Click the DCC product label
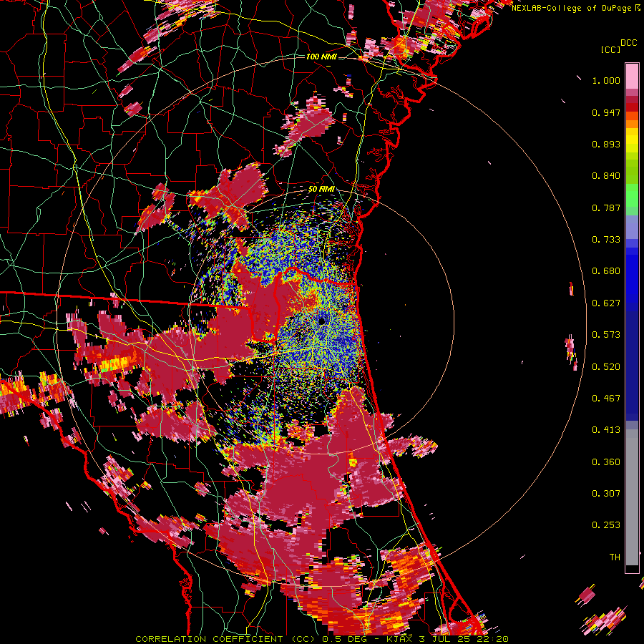Screen dimensions: 644x644 tap(629, 43)
